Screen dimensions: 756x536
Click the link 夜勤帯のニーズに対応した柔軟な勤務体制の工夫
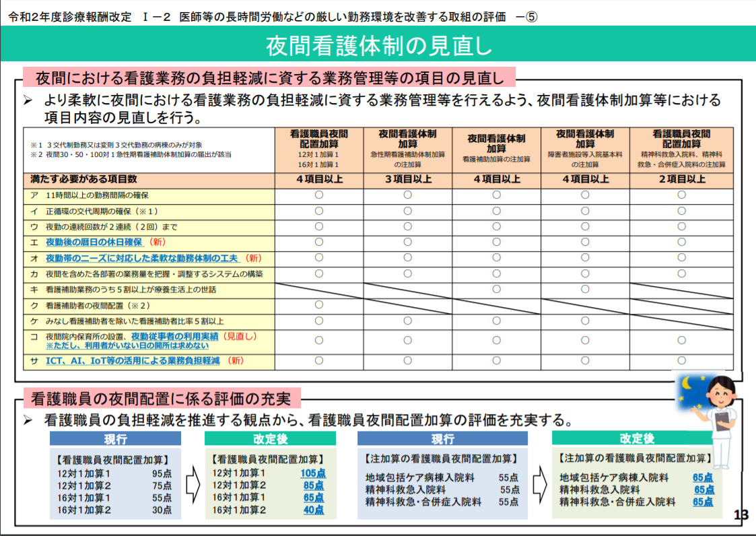(x=142, y=258)
